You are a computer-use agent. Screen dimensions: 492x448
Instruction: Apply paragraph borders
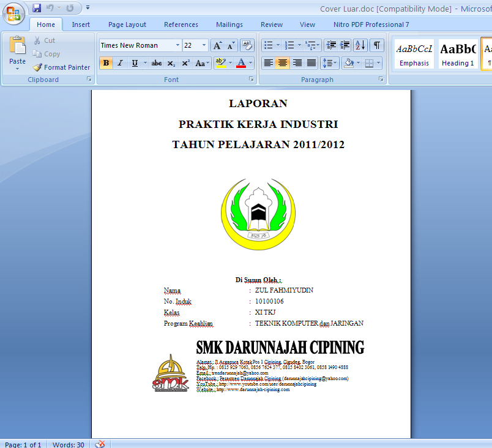click(369, 63)
